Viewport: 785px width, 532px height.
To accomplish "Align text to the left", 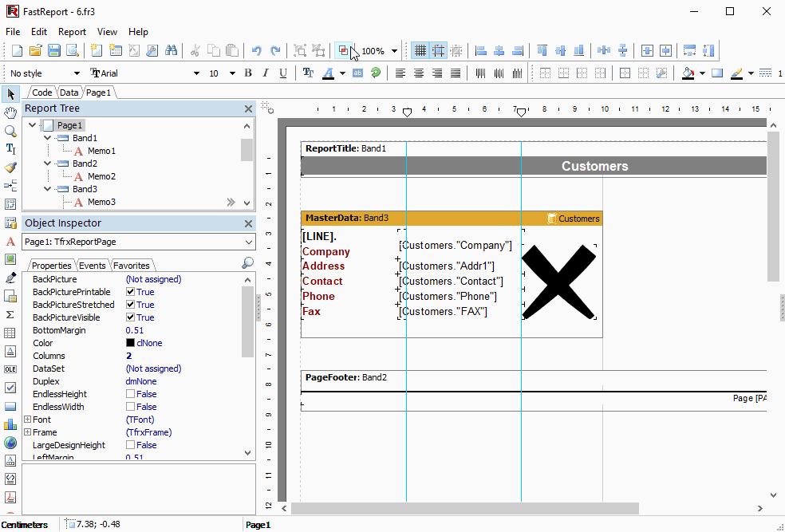I will click(400, 73).
